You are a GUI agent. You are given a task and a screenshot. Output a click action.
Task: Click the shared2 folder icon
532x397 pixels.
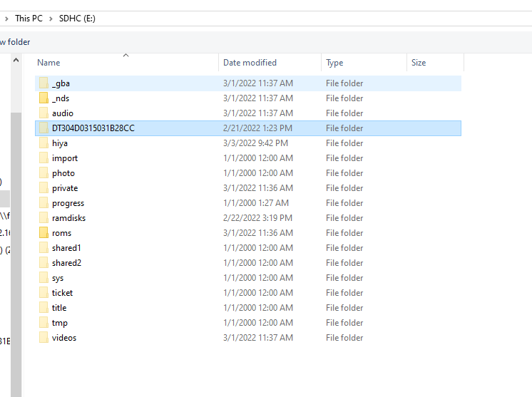point(44,263)
